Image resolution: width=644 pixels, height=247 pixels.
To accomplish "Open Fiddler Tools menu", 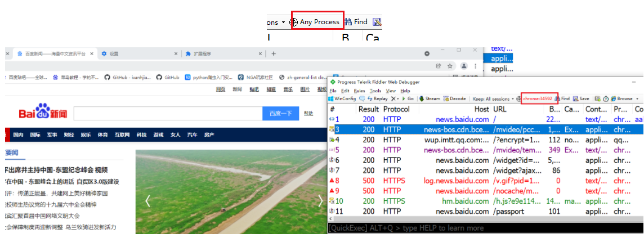I will coord(375,91).
